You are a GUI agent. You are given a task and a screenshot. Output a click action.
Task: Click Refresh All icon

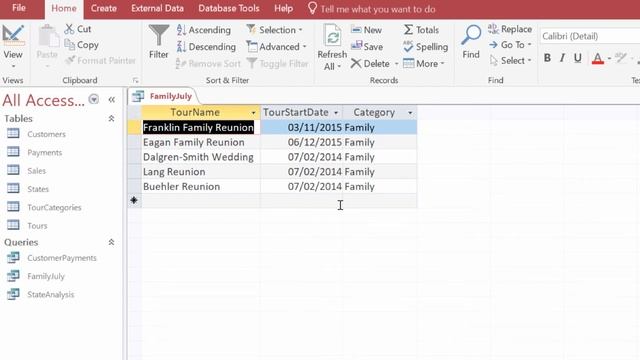coord(332,35)
